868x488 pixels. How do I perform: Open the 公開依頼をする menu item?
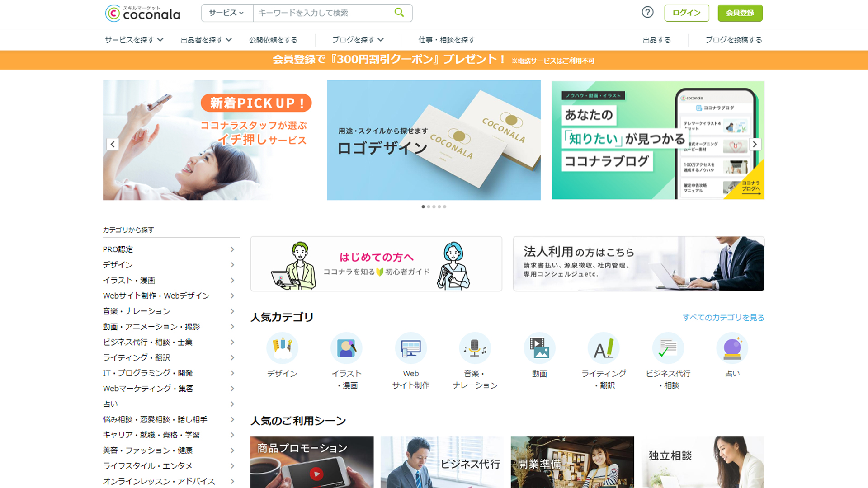tap(273, 40)
